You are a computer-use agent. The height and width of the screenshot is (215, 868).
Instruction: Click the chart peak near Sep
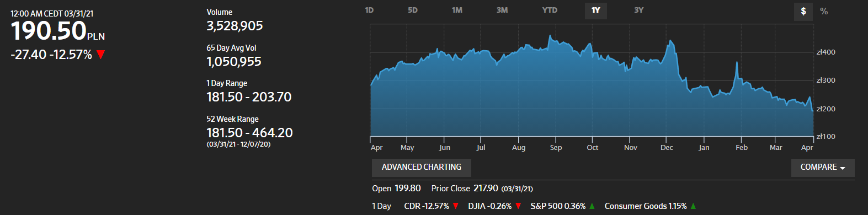tap(550, 36)
